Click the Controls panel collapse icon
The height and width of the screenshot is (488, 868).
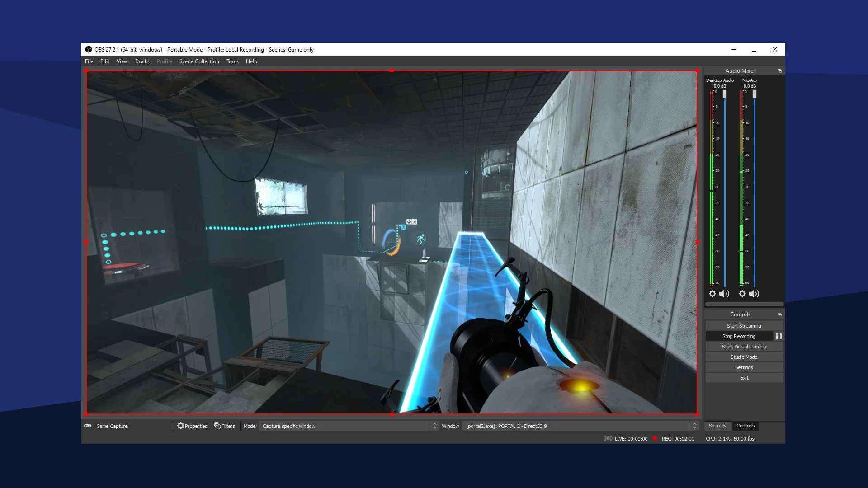(779, 314)
